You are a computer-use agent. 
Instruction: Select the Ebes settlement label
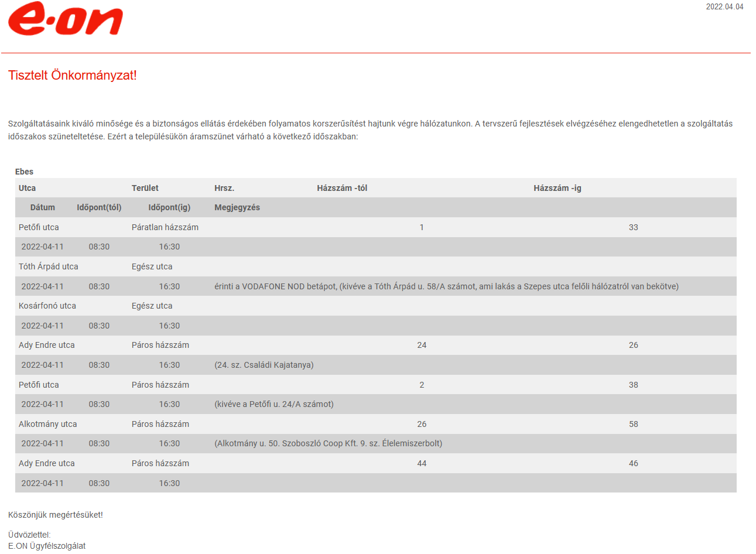[x=24, y=172]
